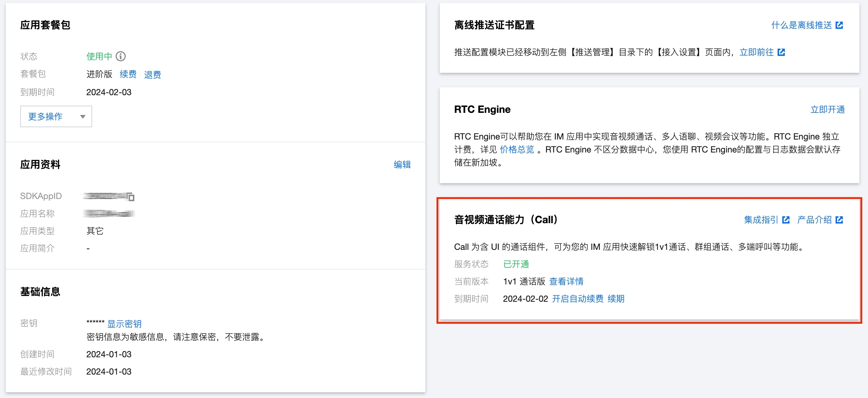Click 续费 to renew the package

128,74
